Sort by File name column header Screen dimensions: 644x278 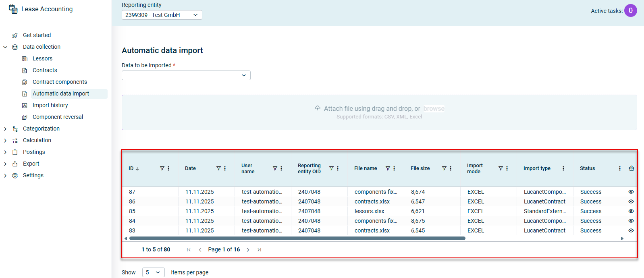click(366, 168)
